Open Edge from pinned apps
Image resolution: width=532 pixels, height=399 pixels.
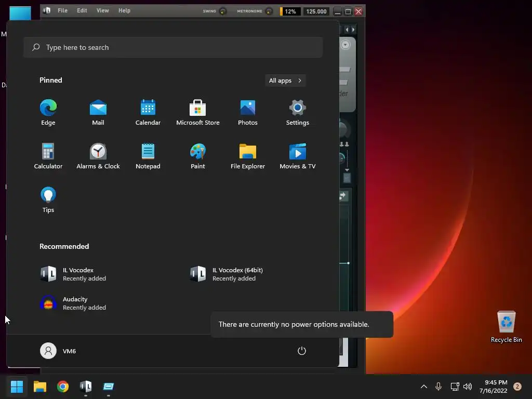[x=48, y=113]
